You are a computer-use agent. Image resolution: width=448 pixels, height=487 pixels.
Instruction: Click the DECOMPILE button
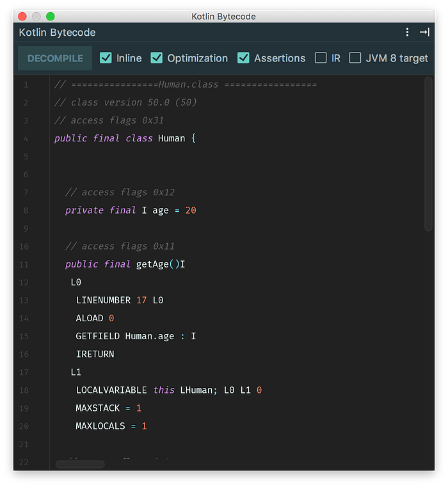point(55,58)
